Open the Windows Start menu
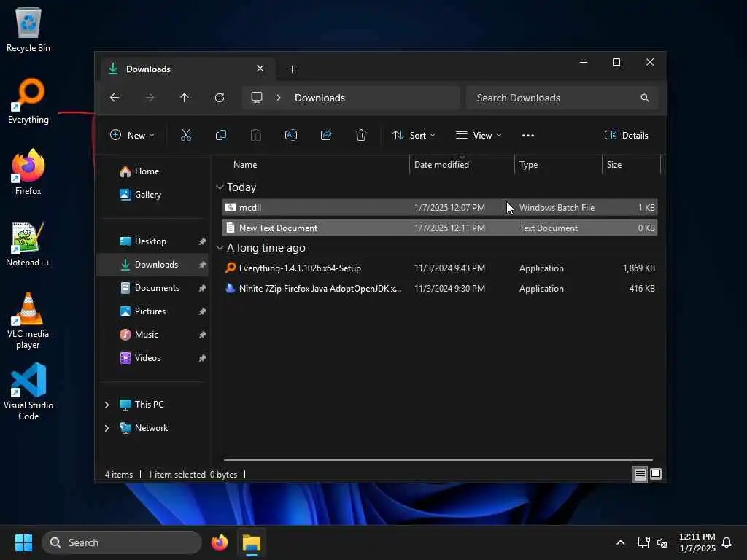The image size is (747, 560). [x=23, y=542]
